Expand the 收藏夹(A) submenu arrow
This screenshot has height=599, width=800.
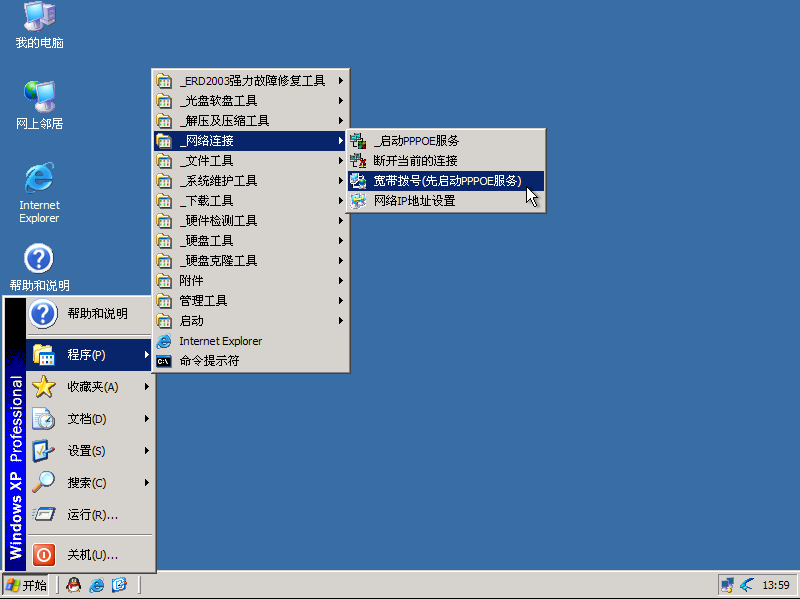(146, 387)
